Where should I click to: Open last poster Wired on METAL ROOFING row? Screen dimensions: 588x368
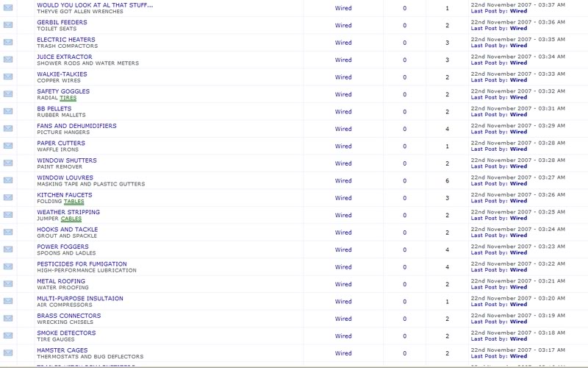[x=518, y=287]
